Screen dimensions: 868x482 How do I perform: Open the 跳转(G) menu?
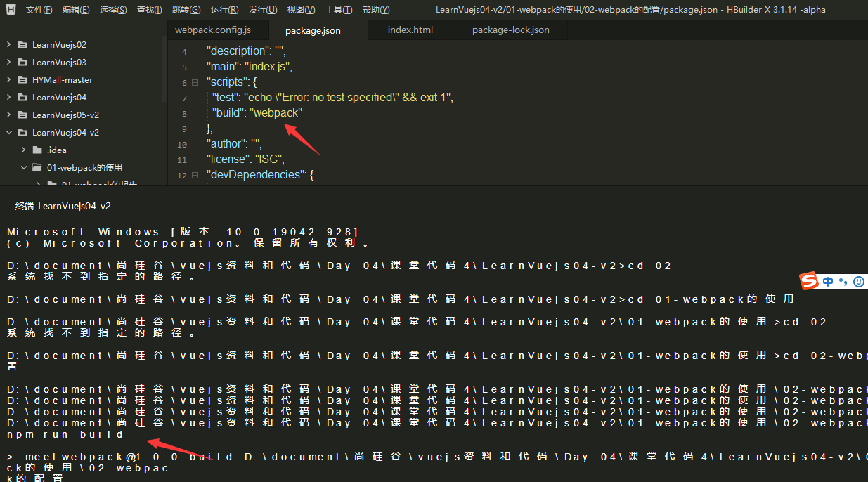tap(186, 10)
